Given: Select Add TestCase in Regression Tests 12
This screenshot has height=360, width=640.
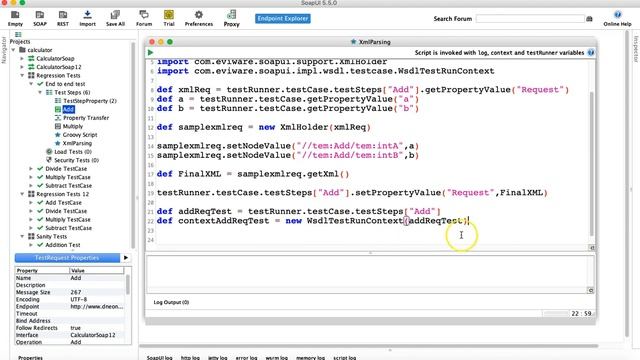Looking at the screenshot, I should pos(63,202).
